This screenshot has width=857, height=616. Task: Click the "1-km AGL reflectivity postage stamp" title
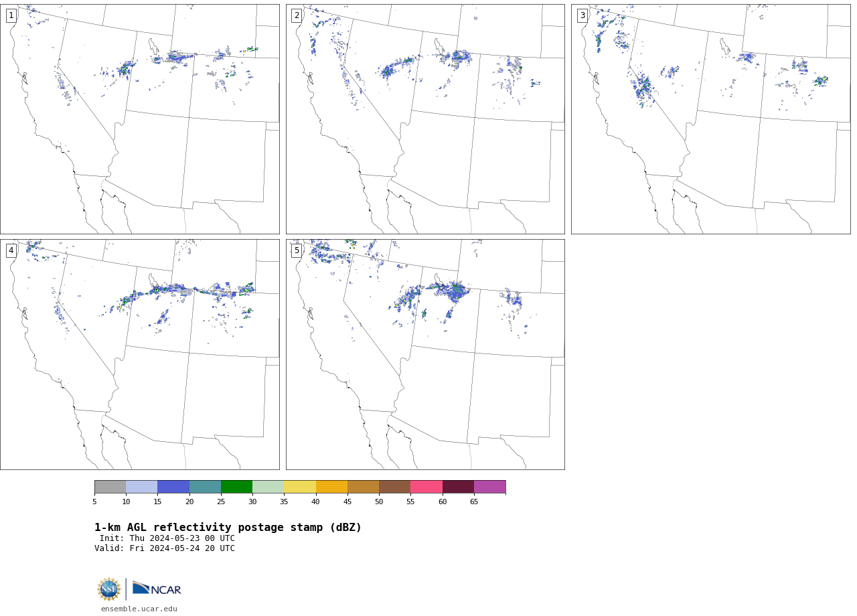[228, 528]
